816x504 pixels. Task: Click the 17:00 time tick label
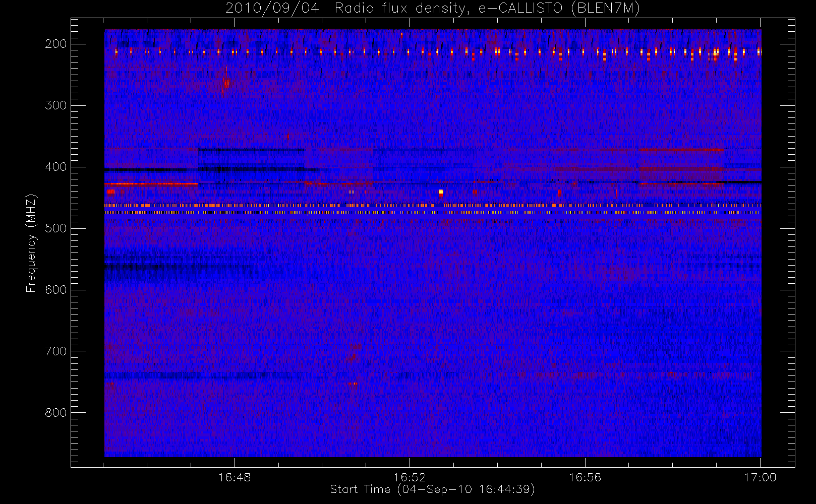(x=760, y=477)
